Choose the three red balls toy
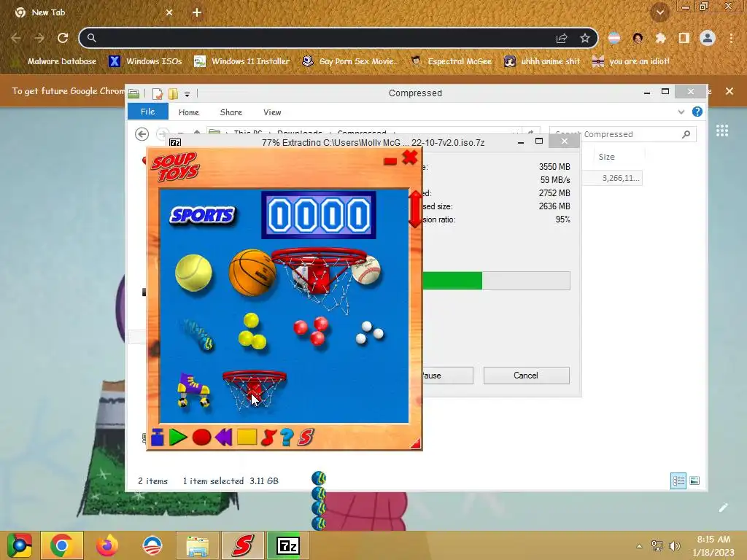Screen dimensions: 747x560 pos(312,330)
